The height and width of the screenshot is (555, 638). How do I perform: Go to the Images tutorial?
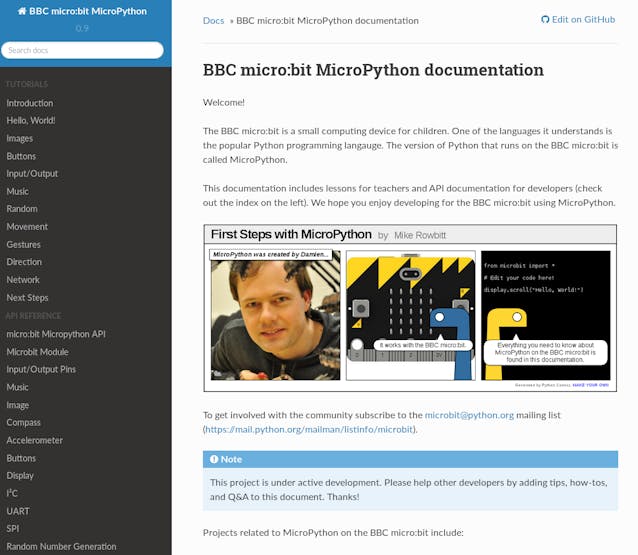[x=20, y=138]
